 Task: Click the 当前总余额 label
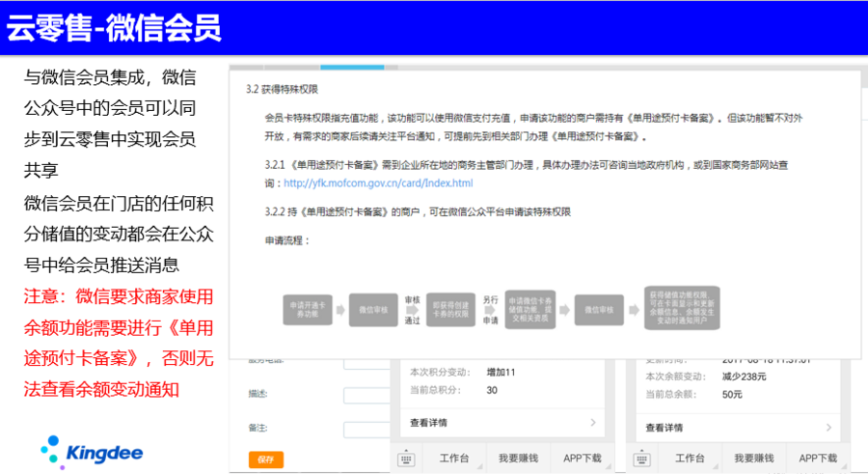(x=671, y=394)
